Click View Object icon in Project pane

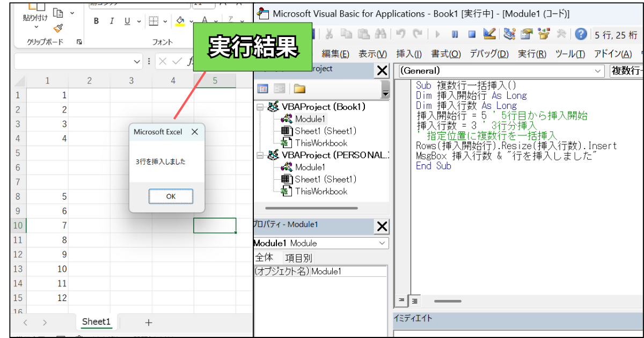(x=280, y=89)
